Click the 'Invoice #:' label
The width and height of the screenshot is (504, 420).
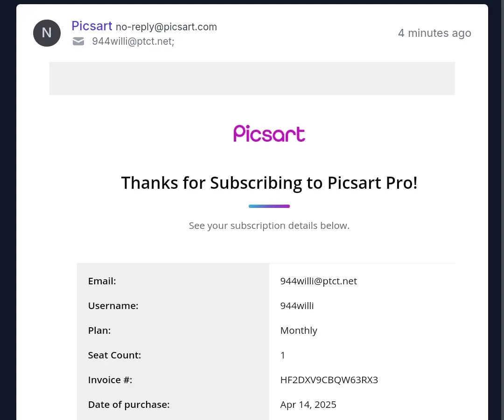[x=110, y=380]
